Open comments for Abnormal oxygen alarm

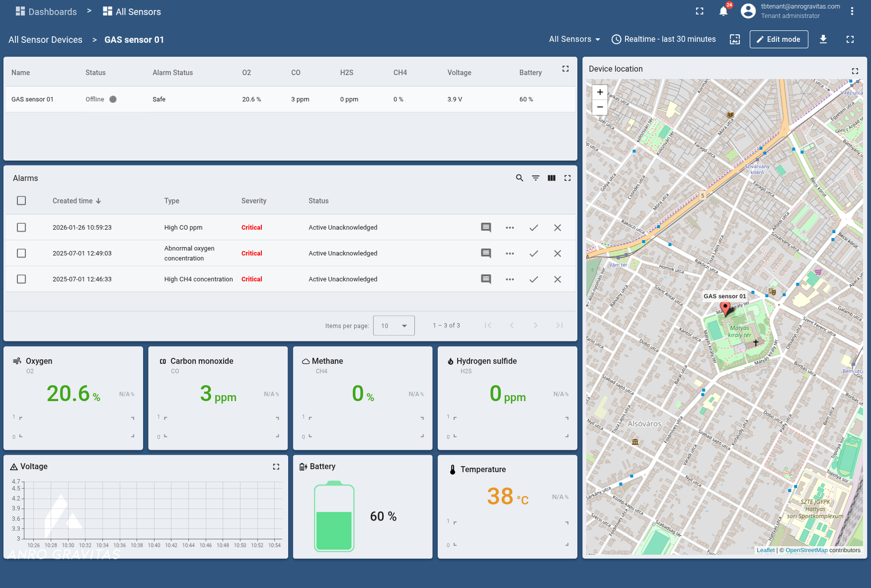pos(486,253)
